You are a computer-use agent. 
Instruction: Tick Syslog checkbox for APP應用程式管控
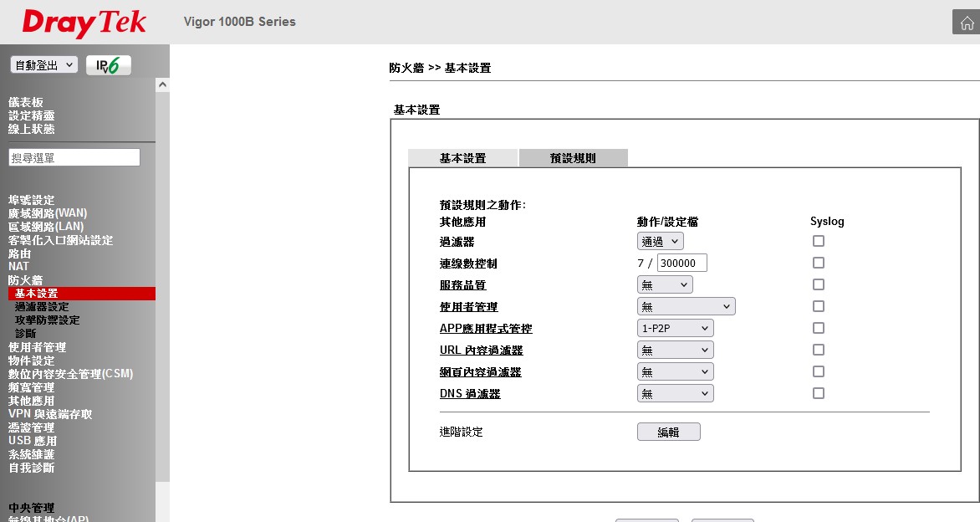click(x=818, y=328)
